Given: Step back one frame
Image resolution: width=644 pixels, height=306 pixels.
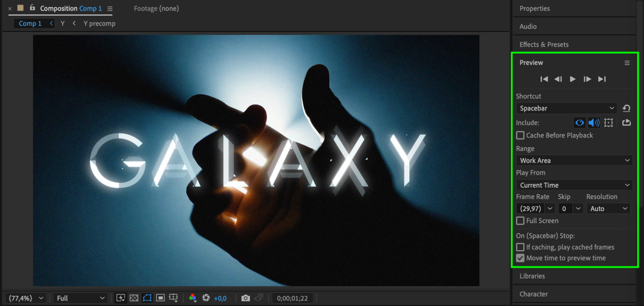Looking at the screenshot, I should tap(558, 79).
